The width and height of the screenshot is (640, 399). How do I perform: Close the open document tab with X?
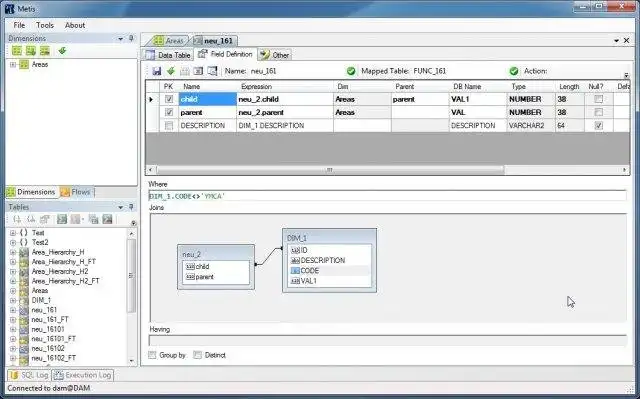click(627, 40)
